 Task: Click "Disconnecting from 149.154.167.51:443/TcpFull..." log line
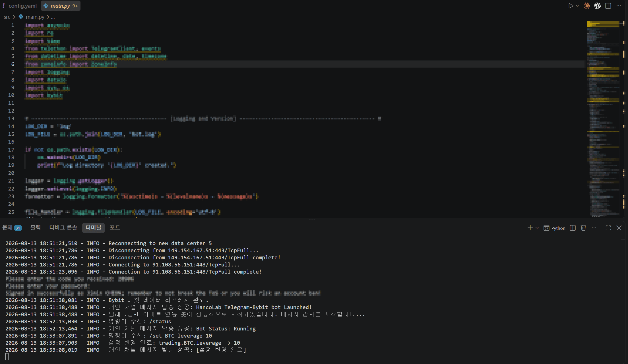click(x=132, y=251)
